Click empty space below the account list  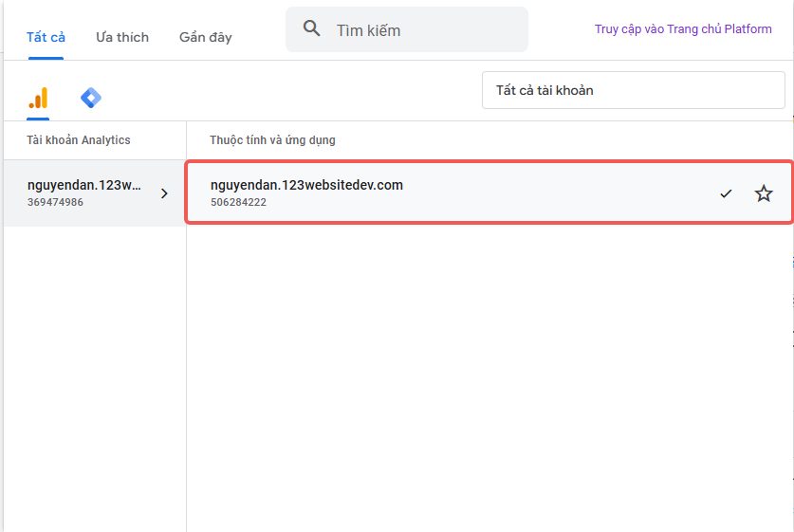[93, 379]
